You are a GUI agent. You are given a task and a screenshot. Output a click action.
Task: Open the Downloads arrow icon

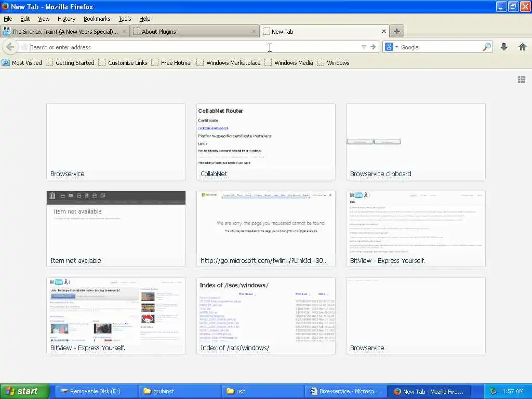tap(504, 47)
